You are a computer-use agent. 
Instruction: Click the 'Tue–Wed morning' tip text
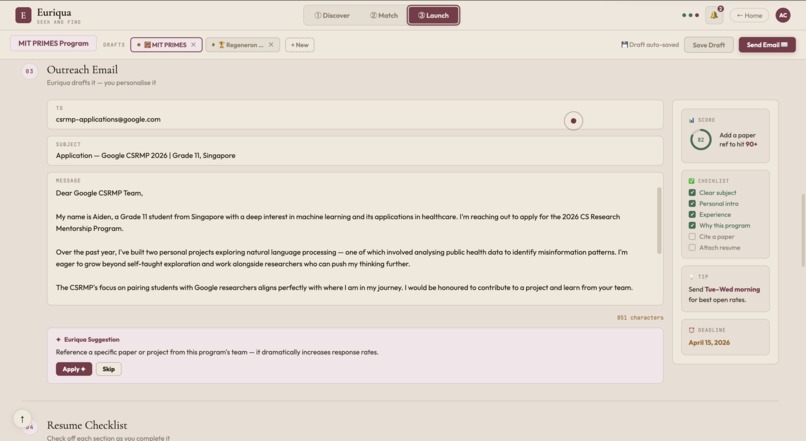tap(732, 289)
